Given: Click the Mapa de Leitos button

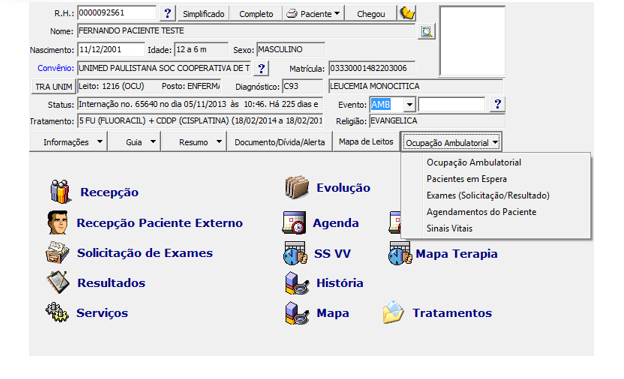Looking at the screenshot, I should (x=366, y=142).
